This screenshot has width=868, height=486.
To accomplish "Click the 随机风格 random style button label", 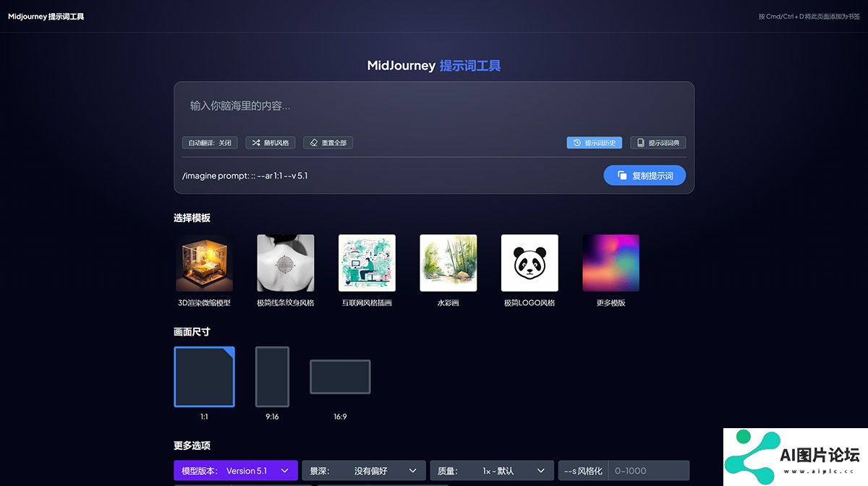I will point(276,143).
